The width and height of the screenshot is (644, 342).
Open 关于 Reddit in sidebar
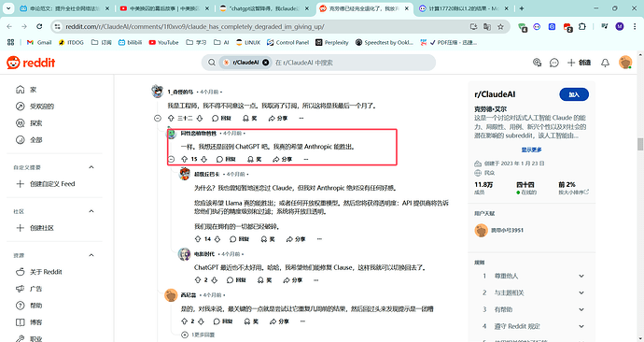pos(38,272)
